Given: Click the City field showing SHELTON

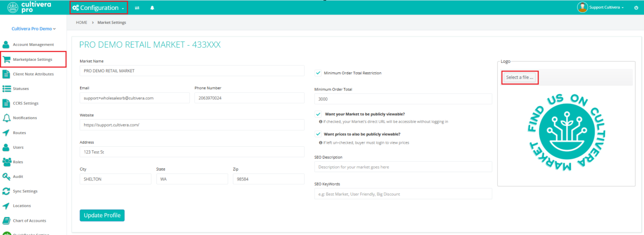Looking at the screenshot, I should tap(115, 179).
